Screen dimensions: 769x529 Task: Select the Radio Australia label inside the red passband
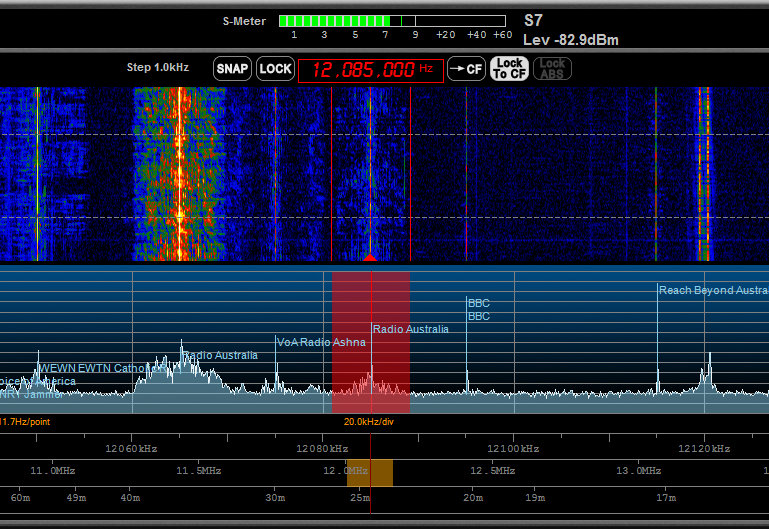pos(410,329)
